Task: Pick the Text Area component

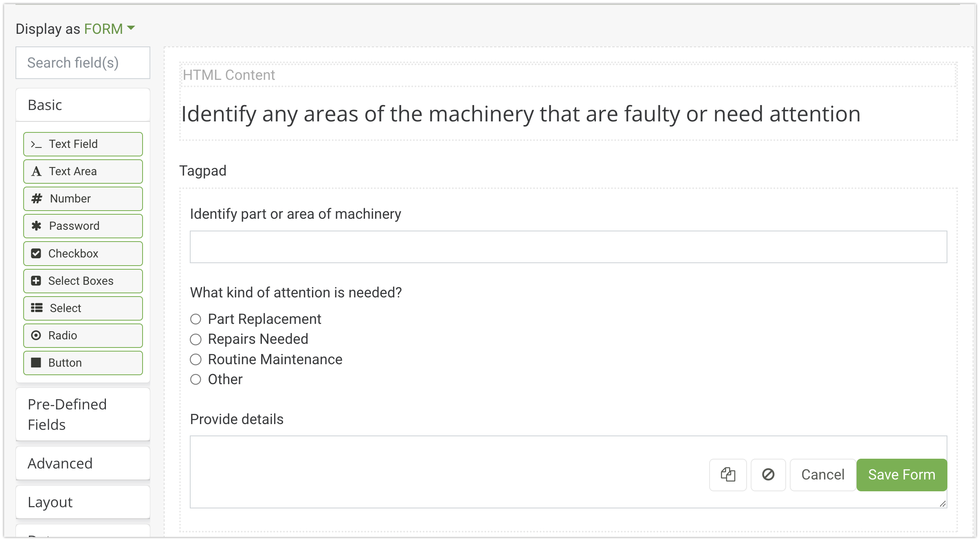Action: pos(83,172)
